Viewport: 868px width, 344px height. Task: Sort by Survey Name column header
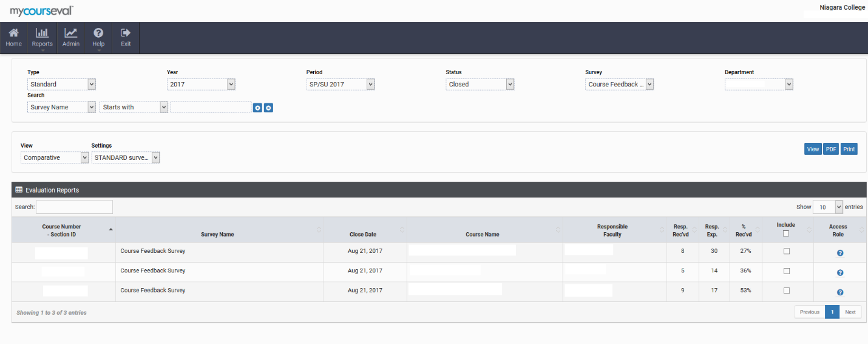[x=219, y=230]
